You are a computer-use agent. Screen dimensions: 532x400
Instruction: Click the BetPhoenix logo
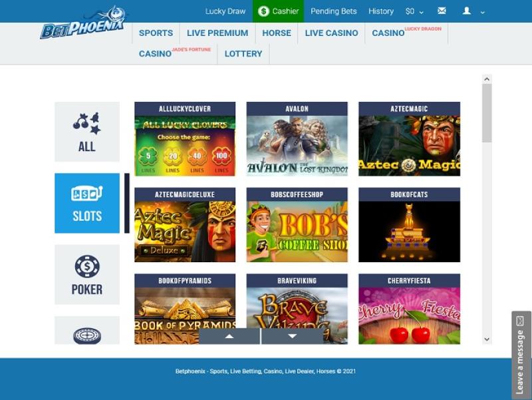pyautogui.click(x=83, y=23)
